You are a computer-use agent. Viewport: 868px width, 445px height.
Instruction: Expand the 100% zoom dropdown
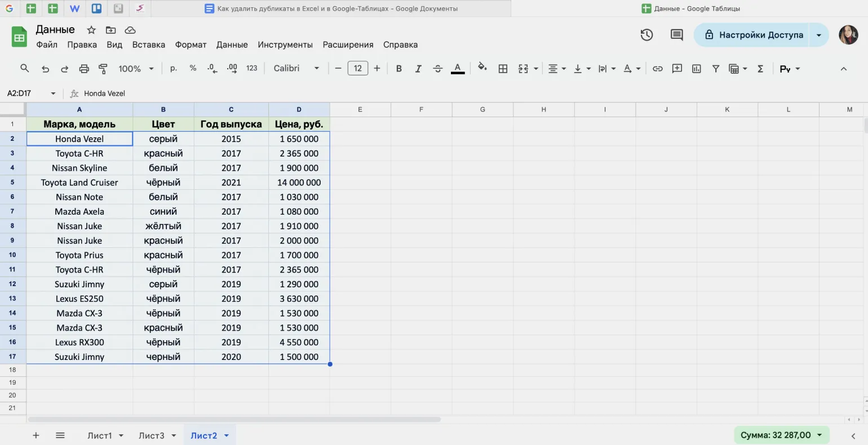(136, 69)
